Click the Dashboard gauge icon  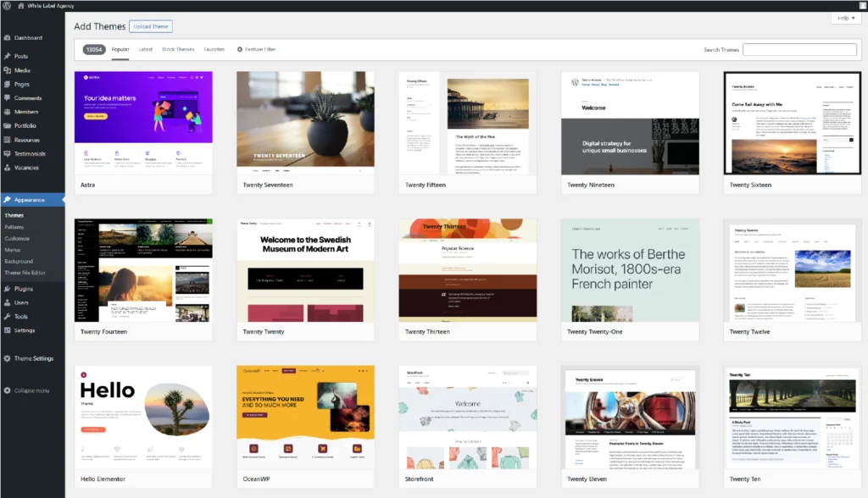[7, 37]
